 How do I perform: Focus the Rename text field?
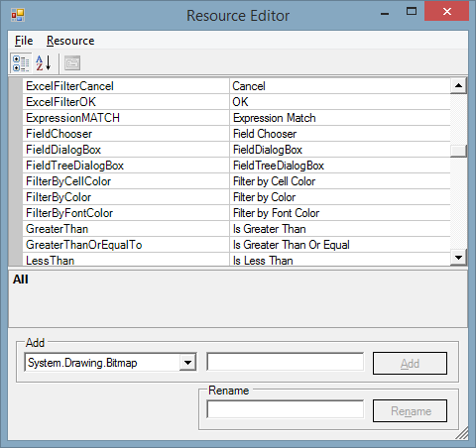(x=286, y=409)
